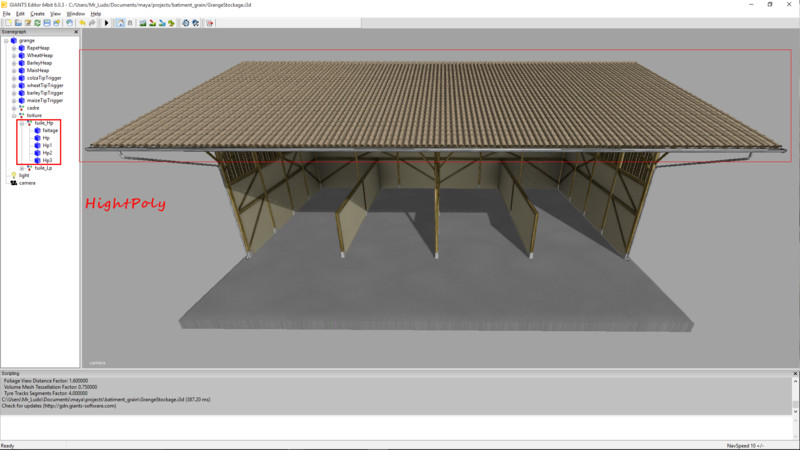The width and height of the screenshot is (800, 450).
Task: Close the Scenegraph panel
Action: [76, 32]
